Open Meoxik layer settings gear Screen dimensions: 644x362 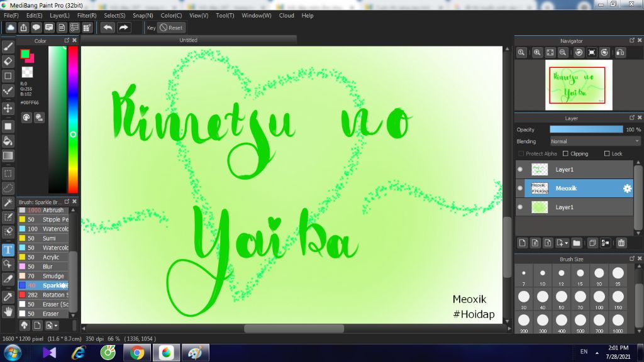click(627, 189)
